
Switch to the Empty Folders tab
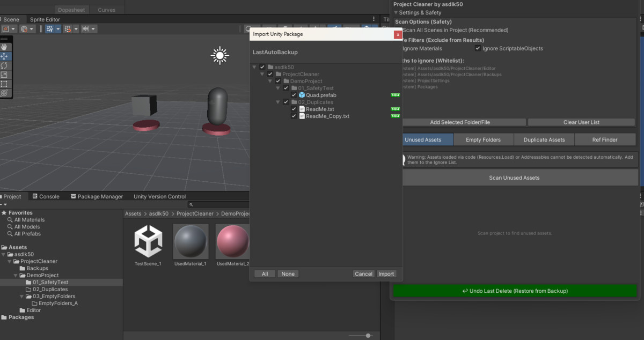point(483,139)
